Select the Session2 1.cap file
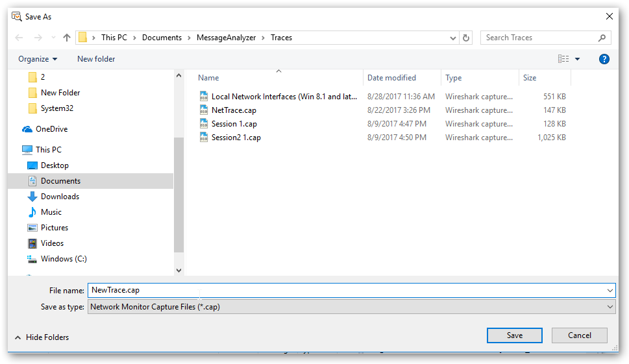629x364 pixels. [x=236, y=138]
